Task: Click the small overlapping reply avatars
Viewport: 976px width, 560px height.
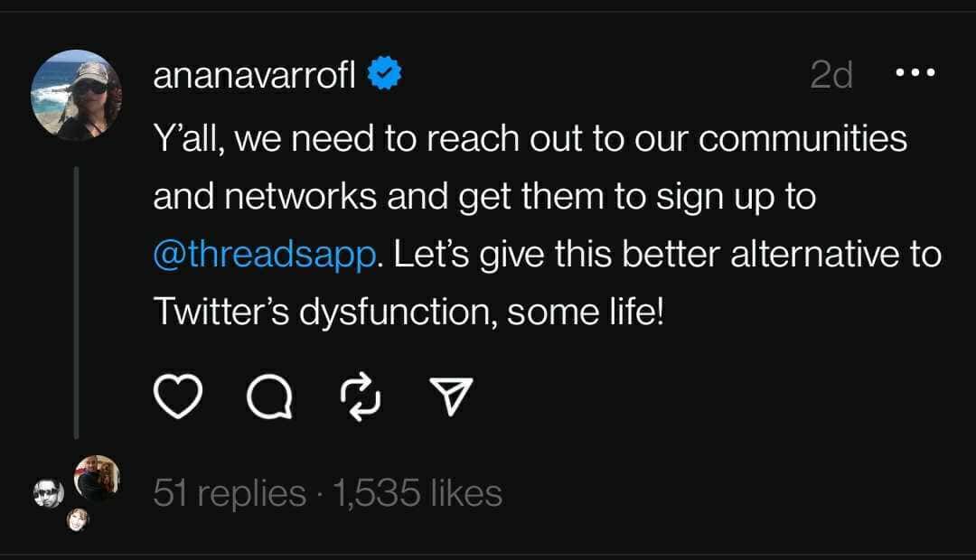Action: (72, 492)
